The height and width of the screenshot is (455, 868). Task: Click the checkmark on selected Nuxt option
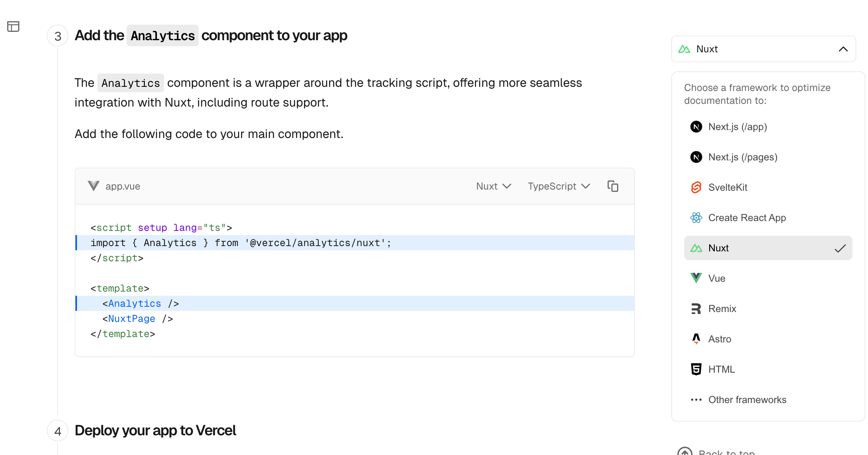coord(840,248)
